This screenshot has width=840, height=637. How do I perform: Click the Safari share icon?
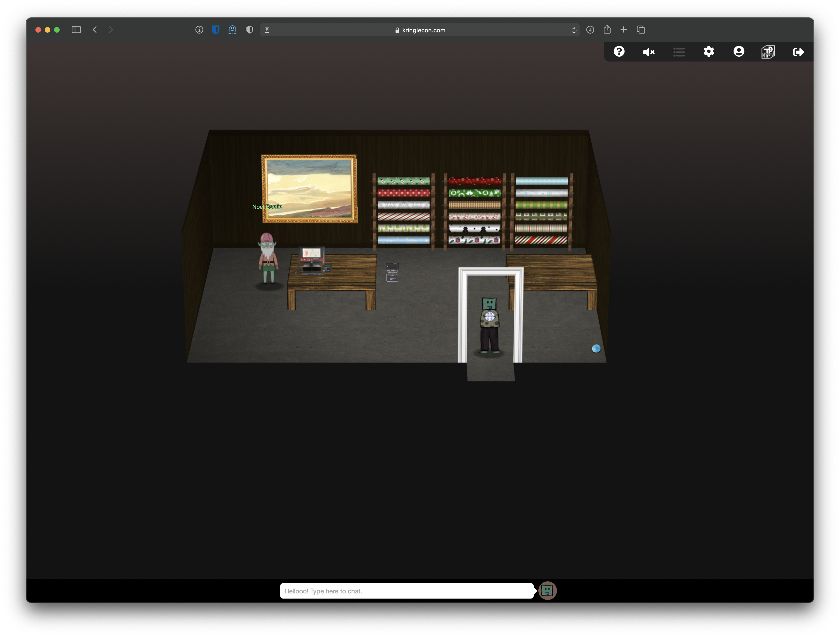click(x=607, y=29)
